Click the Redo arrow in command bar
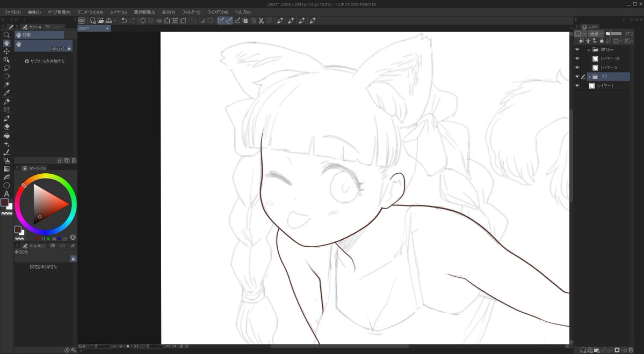The height and width of the screenshot is (354, 644). pos(132,20)
